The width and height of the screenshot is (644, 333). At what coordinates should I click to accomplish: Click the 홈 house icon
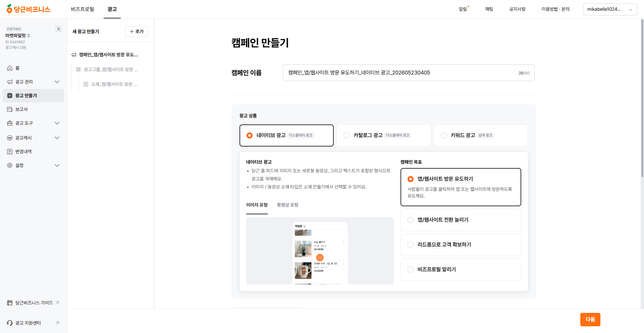10,68
